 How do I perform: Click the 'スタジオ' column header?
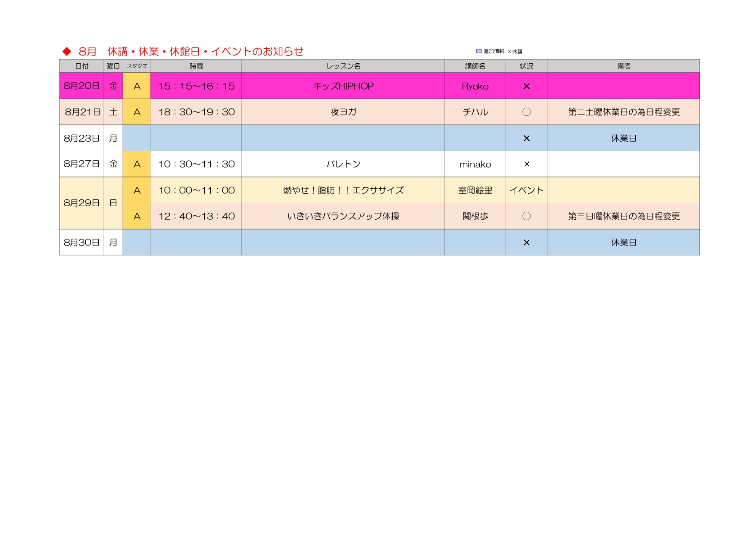pos(137,66)
